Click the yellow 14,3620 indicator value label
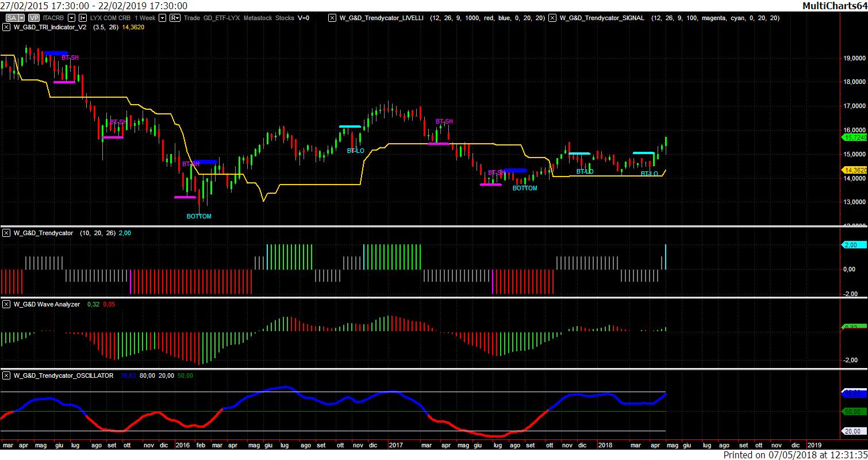This screenshot has height=460, width=868. 854,170
